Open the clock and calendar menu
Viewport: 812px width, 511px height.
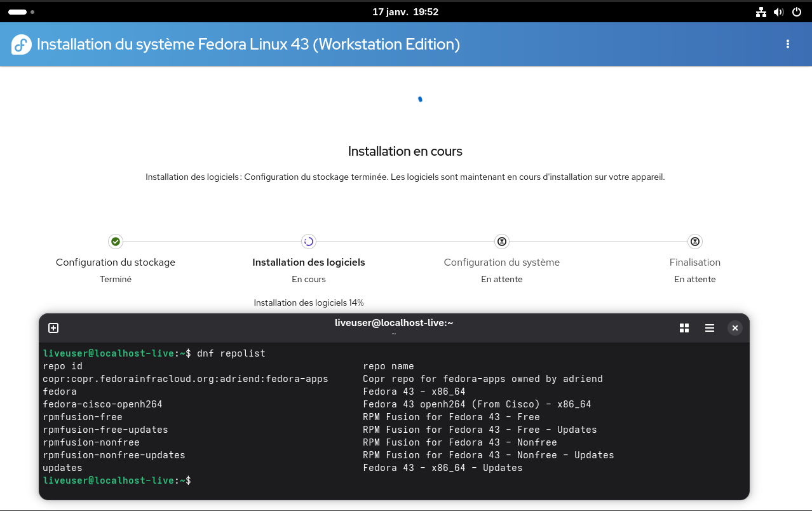point(405,12)
